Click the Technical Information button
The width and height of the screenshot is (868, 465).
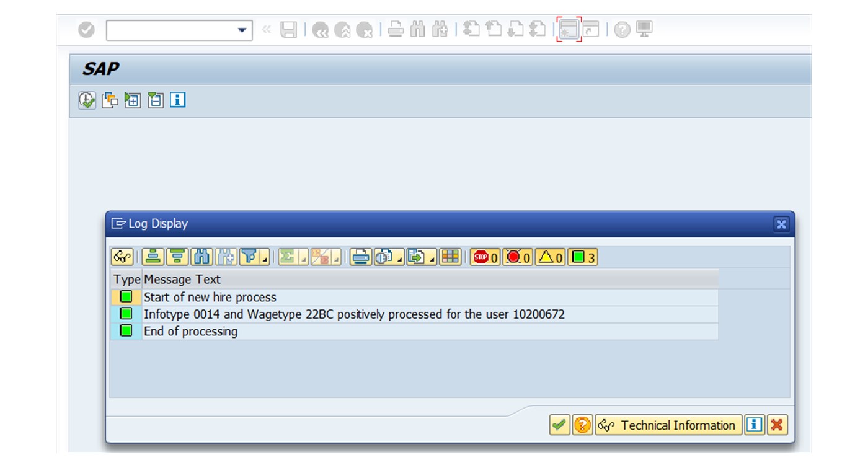[x=669, y=425]
